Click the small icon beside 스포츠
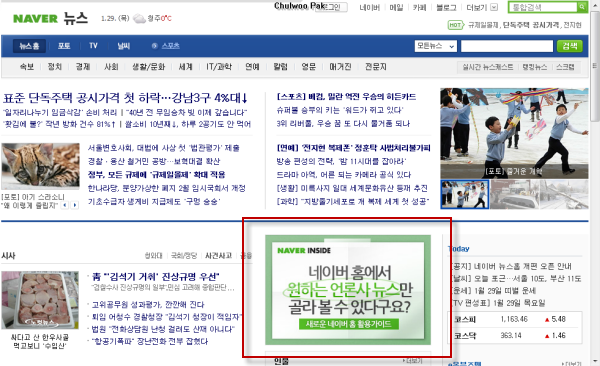Image resolution: width=600 pixels, height=366 pixels. tap(155, 46)
